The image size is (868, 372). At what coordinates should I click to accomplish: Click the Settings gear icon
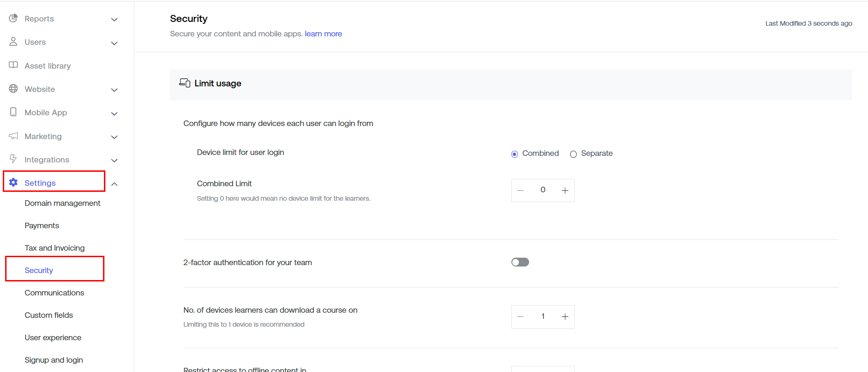[x=14, y=182]
